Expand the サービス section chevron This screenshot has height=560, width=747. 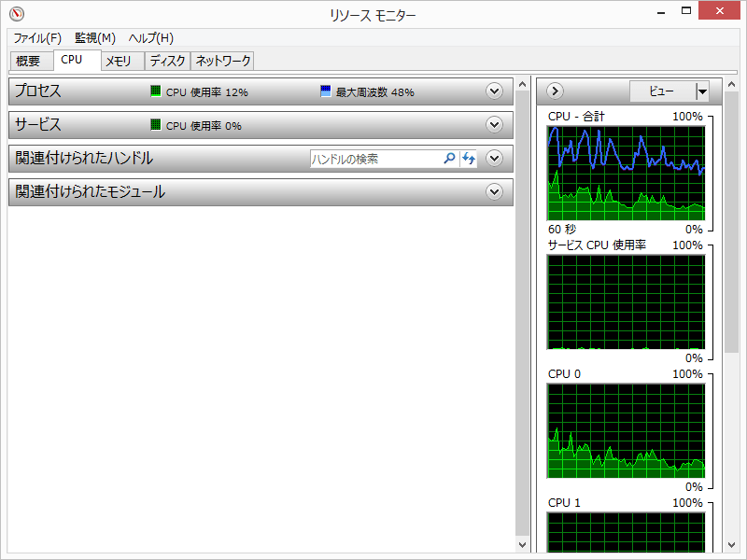[495, 125]
